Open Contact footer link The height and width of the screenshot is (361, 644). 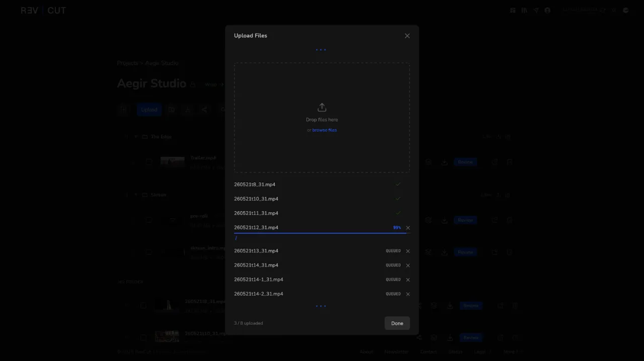click(429, 352)
